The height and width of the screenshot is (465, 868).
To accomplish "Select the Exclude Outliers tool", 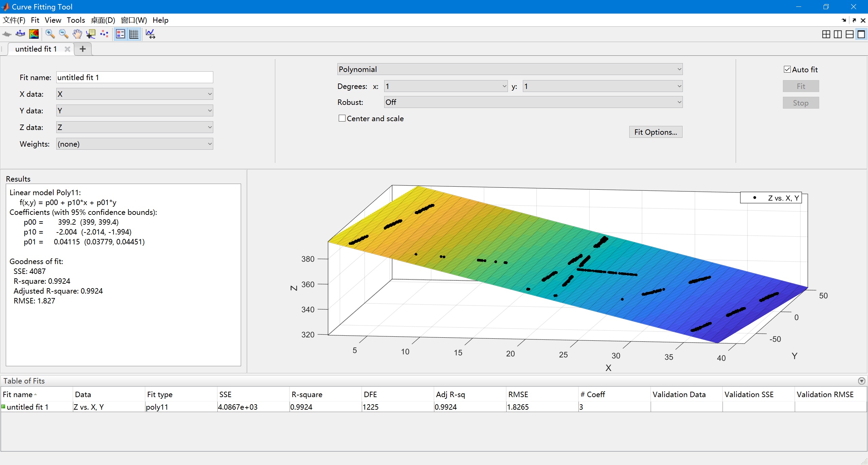I will pos(104,34).
